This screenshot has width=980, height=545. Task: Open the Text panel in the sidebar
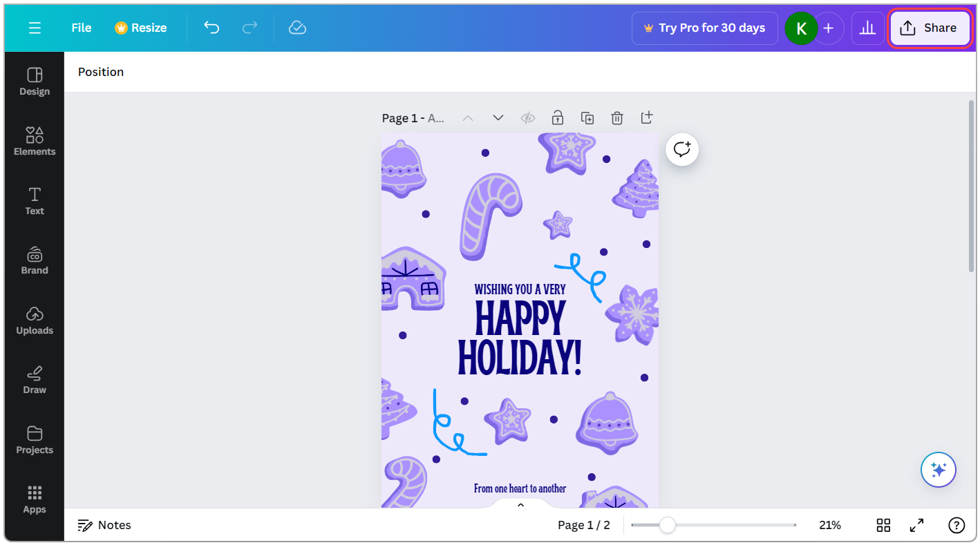34,201
